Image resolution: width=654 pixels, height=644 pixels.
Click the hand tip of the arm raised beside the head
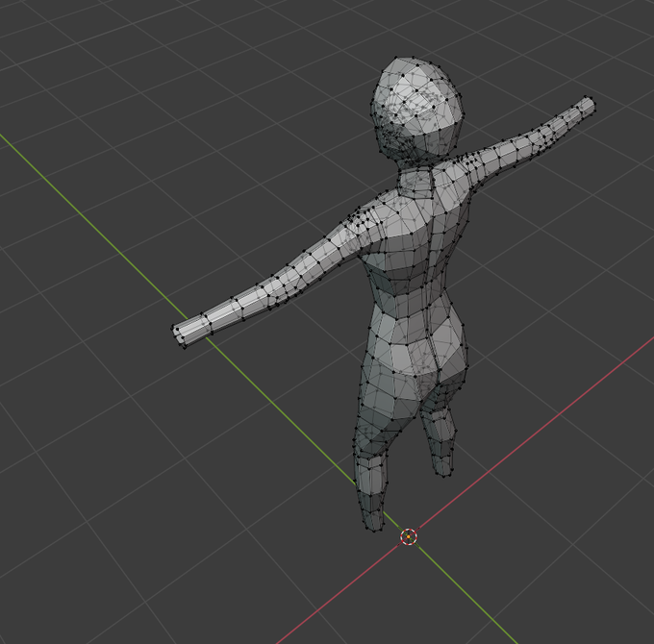pyautogui.click(x=588, y=105)
